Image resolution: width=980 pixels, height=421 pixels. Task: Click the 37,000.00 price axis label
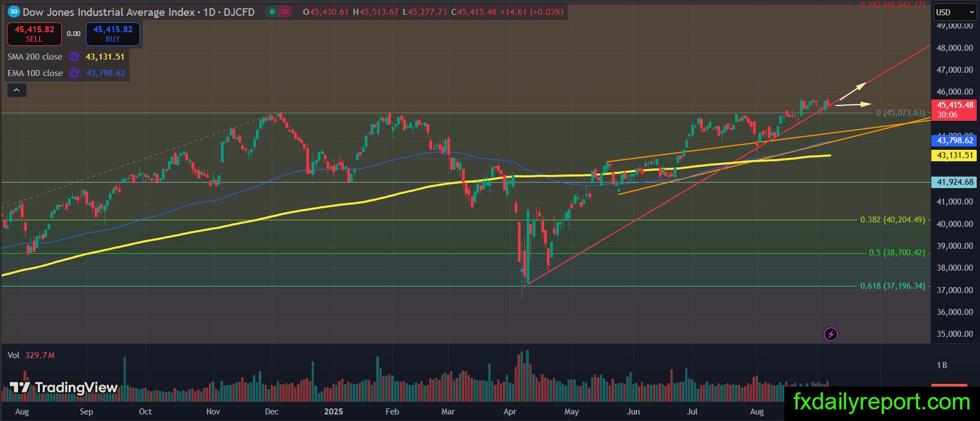coord(955,290)
